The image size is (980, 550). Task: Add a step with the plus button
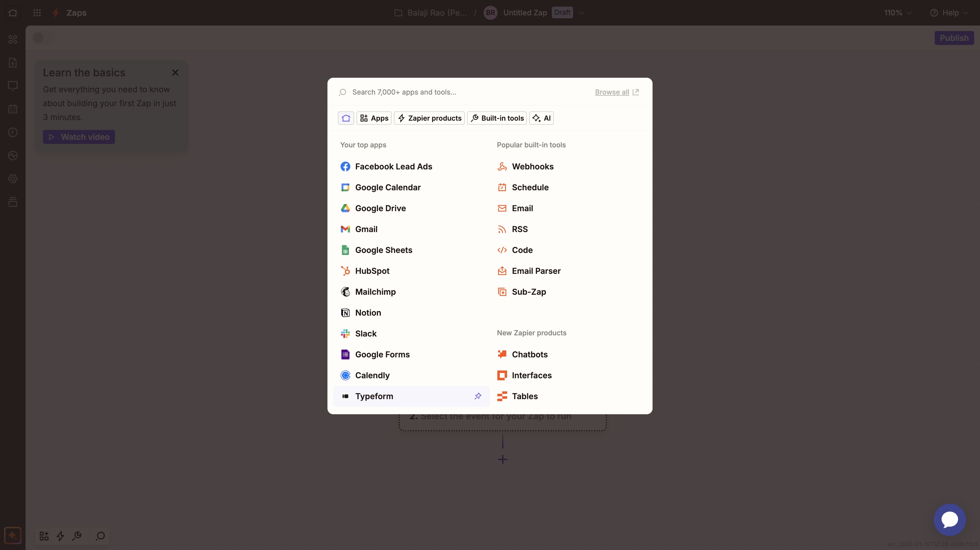(x=502, y=459)
